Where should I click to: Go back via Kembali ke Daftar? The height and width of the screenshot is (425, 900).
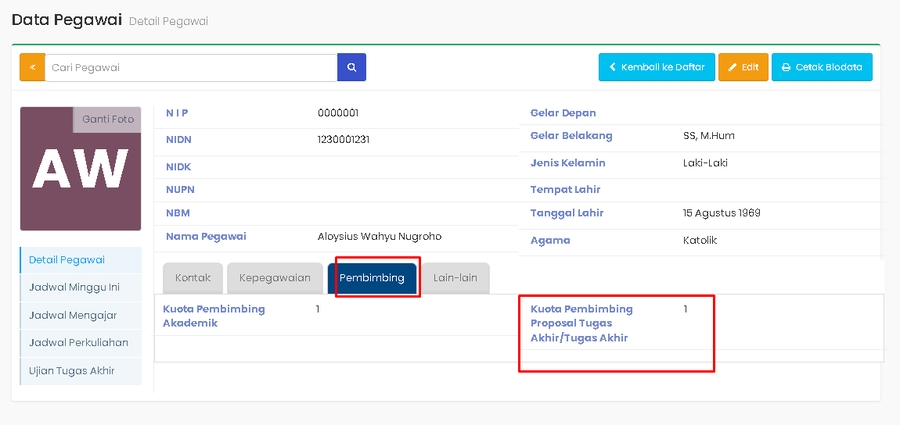point(656,67)
